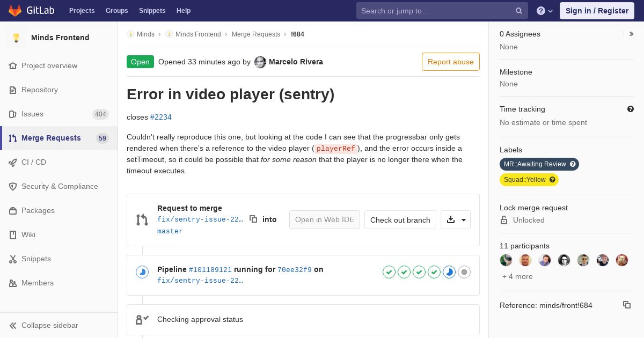Open pipeline #101189121
The height and width of the screenshot is (338, 644).
point(210,270)
